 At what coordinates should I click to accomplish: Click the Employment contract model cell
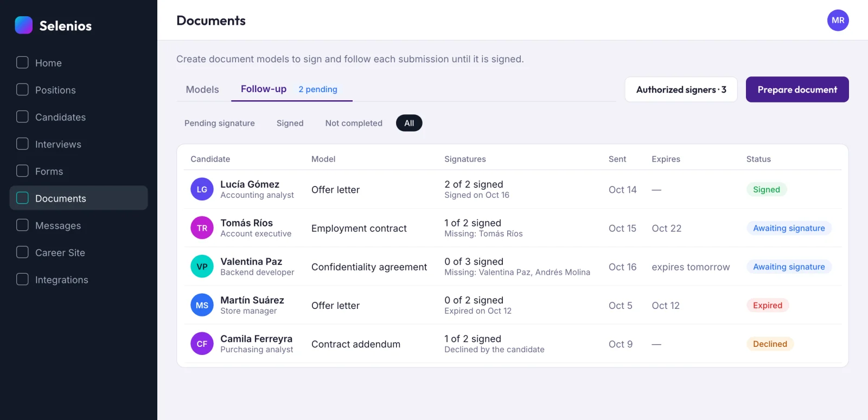[x=359, y=228]
